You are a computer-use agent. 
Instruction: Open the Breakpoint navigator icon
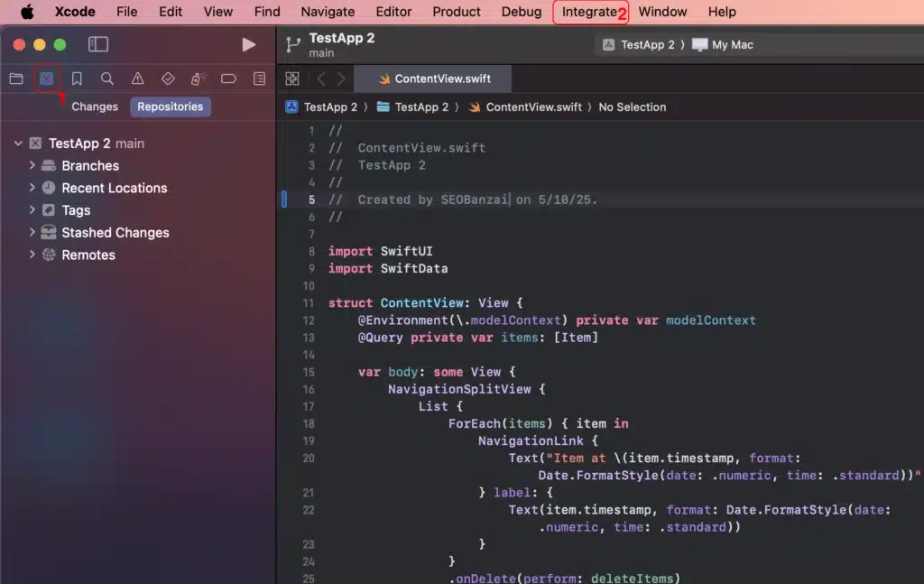click(228, 79)
